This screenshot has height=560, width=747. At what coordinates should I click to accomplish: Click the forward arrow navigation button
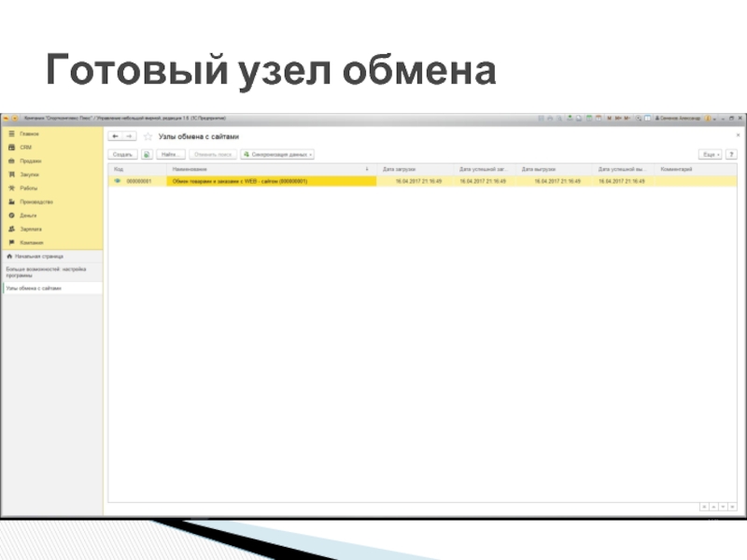[x=129, y=136]
